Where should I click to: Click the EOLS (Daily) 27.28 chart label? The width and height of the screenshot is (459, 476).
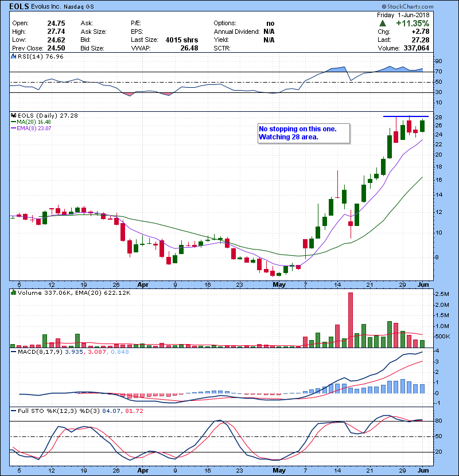[x=48, y=115]
